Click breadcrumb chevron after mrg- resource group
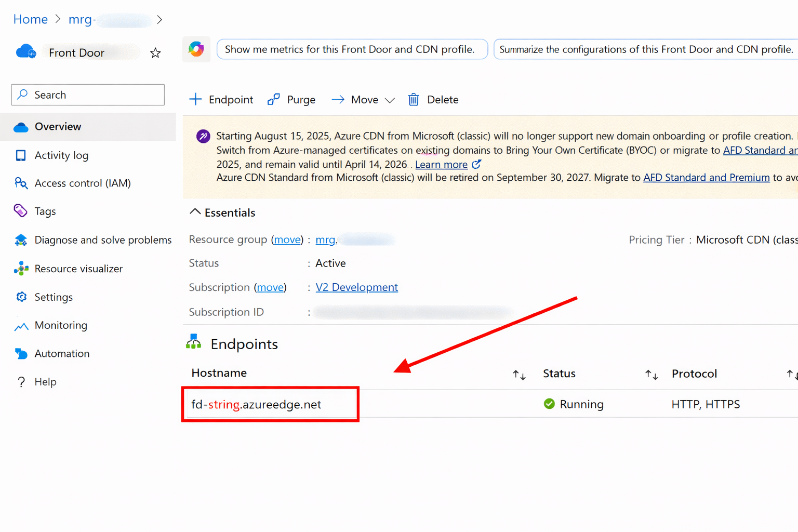This screenshot has width=798, height=532. (x=159, y=20)
